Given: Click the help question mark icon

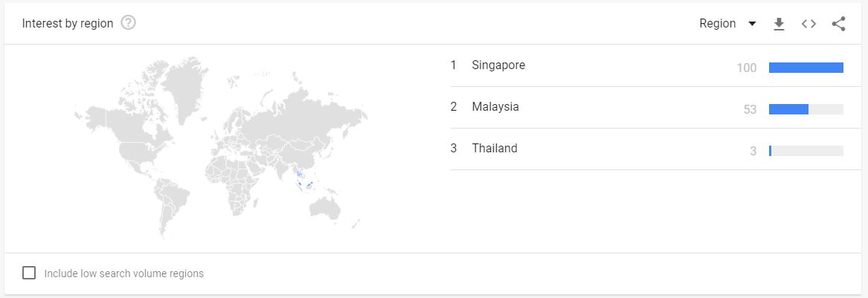Looking at the screenshot, I should 128,23.
